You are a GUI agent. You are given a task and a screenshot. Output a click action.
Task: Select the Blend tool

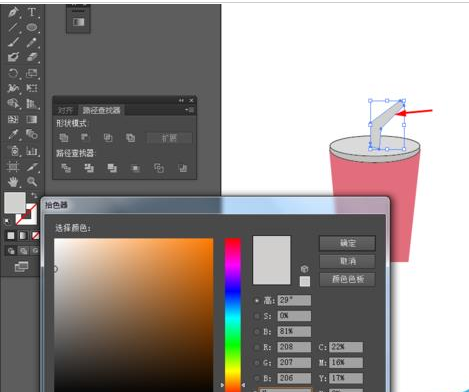click(x=32, y=134)
